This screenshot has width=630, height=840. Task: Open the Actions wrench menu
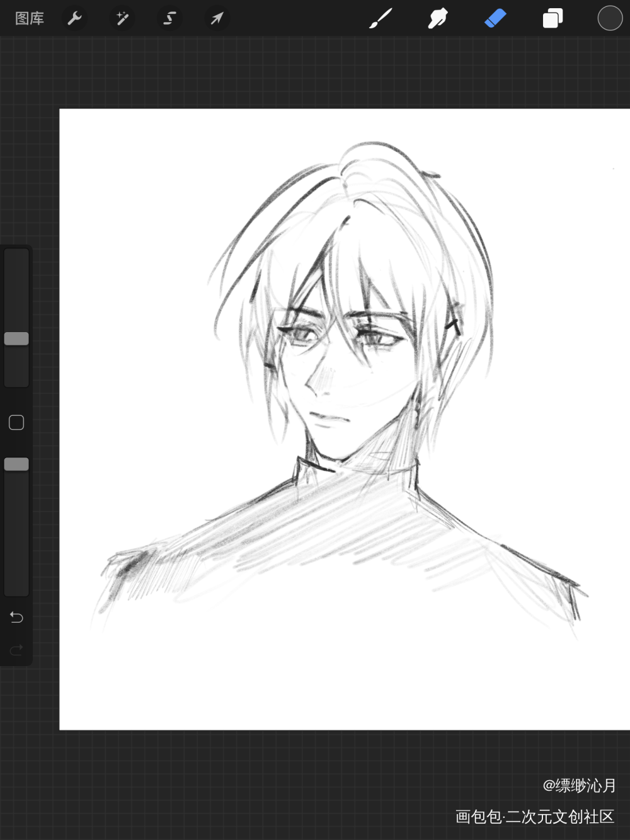[75, 18]
